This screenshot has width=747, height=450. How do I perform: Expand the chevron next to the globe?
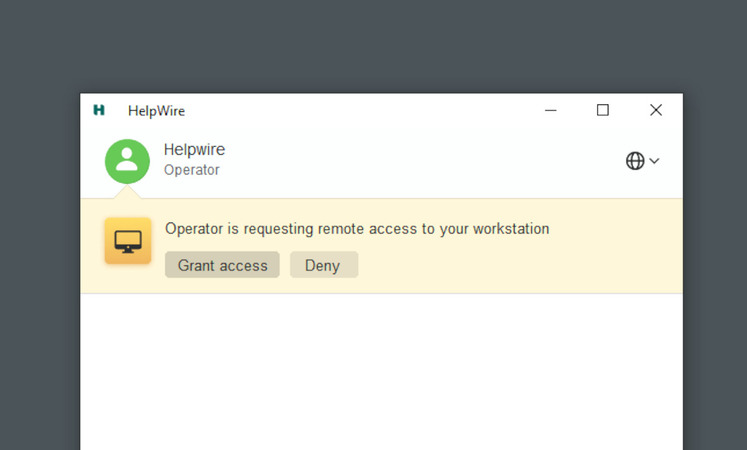point(655,161)
